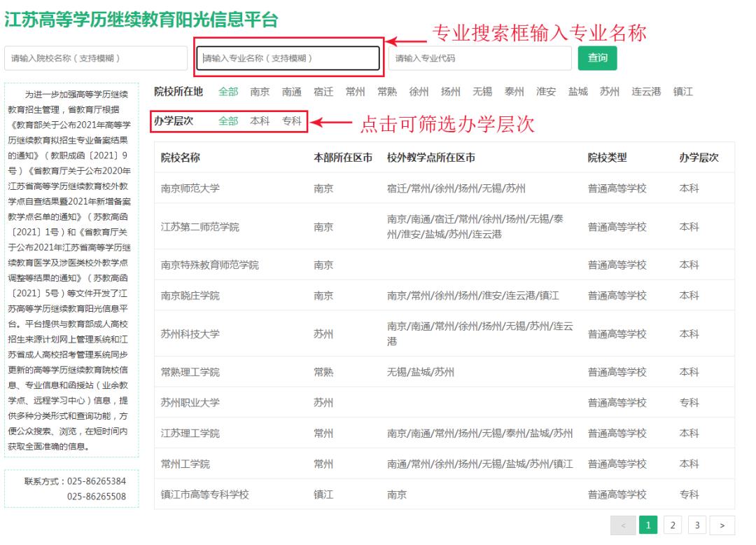The width and height of the screenshot is (756, 545).
Task: Go to next page with > arrow
Action: (722, 525)
